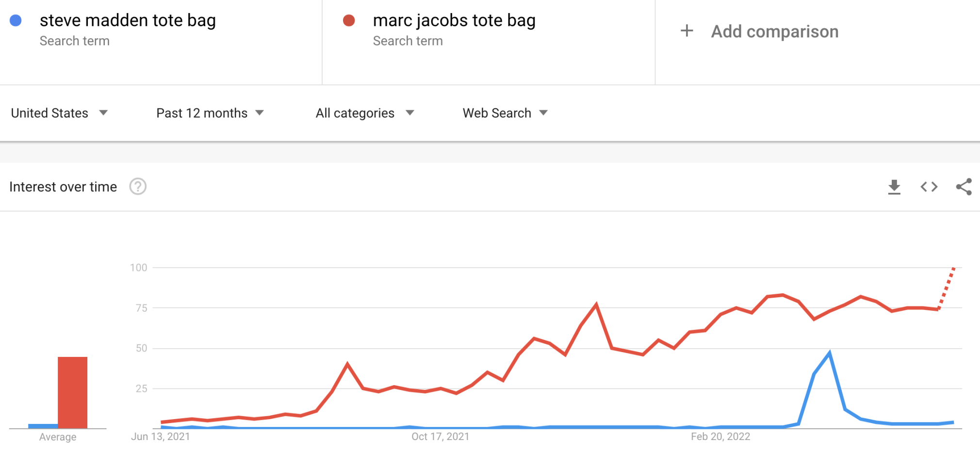This screenshot has width=980, height=457.
Task: Click the Oct 17, 2021 axis label
Action: [441, 437]
